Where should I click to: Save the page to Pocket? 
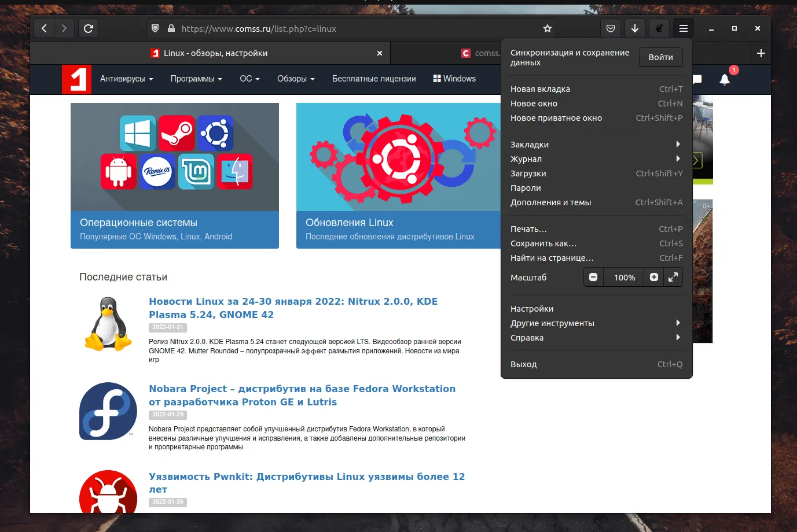611,28
